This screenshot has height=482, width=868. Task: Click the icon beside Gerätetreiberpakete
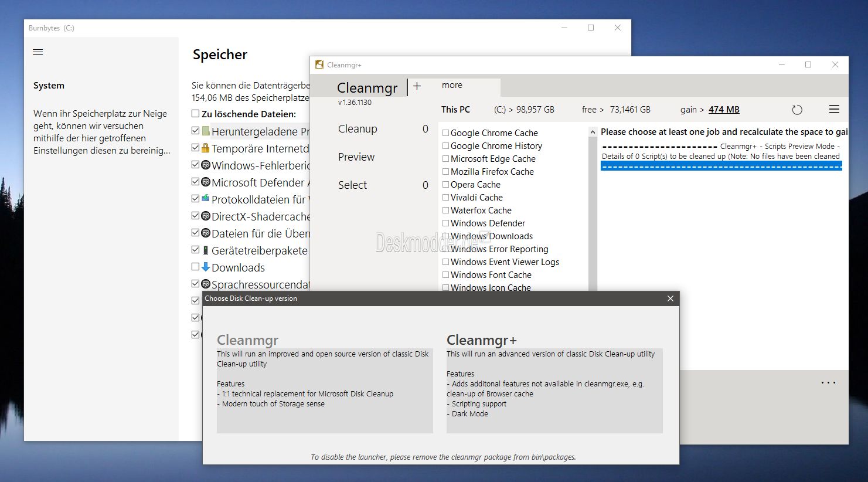tap(206, 250)
